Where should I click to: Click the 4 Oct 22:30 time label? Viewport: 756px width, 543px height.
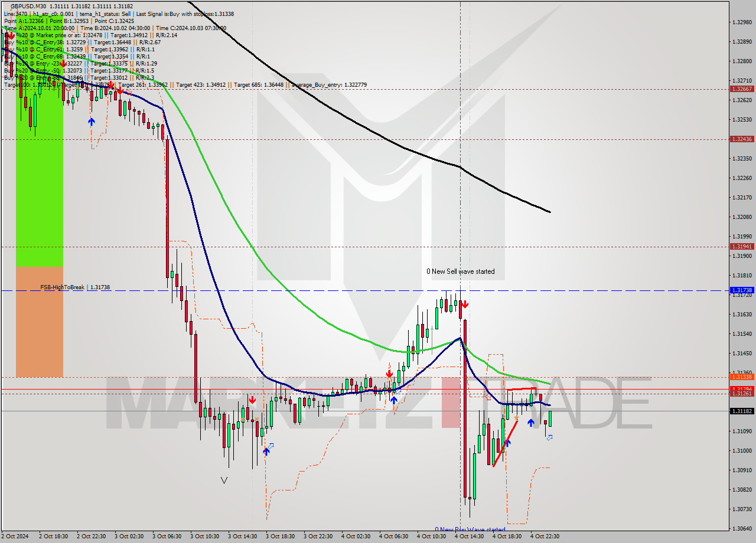[x=545, y=537]
